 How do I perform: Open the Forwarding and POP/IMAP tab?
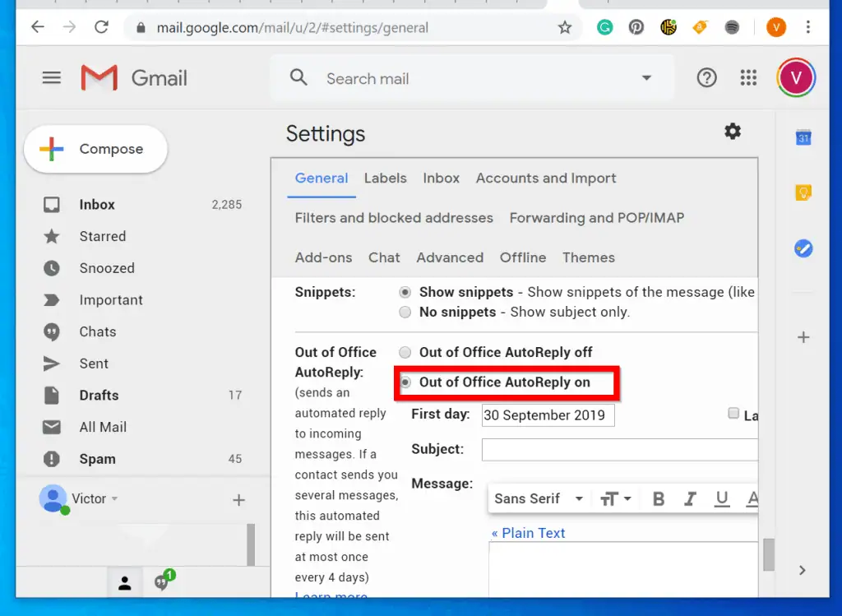[x=596, y=218]
